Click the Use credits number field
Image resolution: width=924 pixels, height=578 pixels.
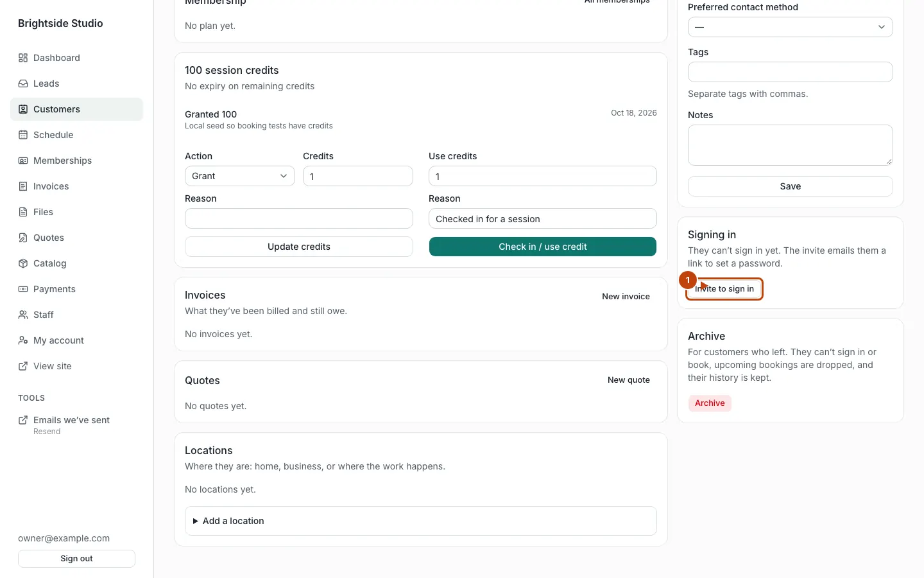click(x=543, y=176)
